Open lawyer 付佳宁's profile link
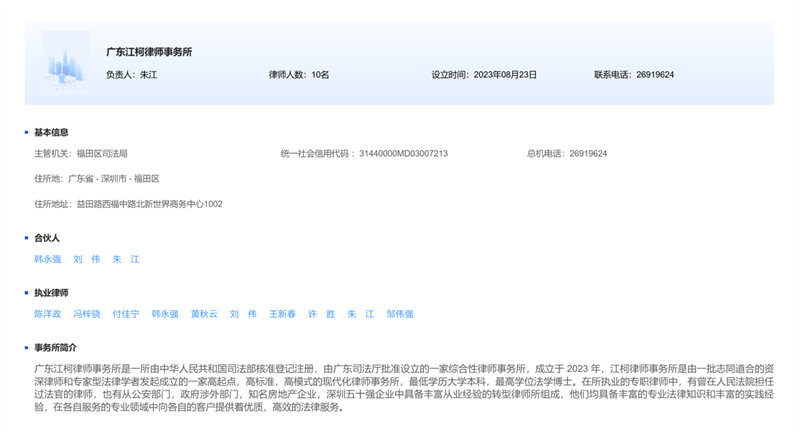The height and width of the screenshot is (433, 800). 126,314
